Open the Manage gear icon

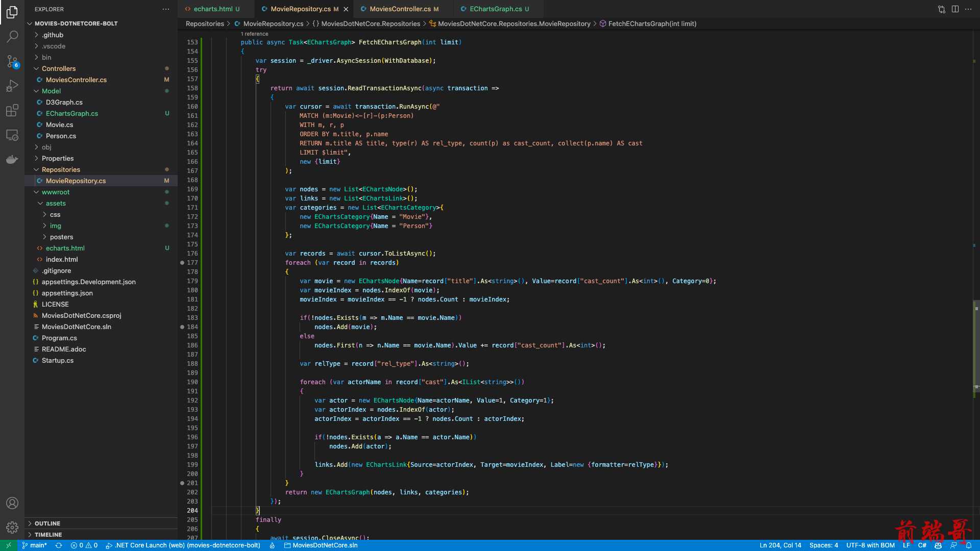(12, 528)
